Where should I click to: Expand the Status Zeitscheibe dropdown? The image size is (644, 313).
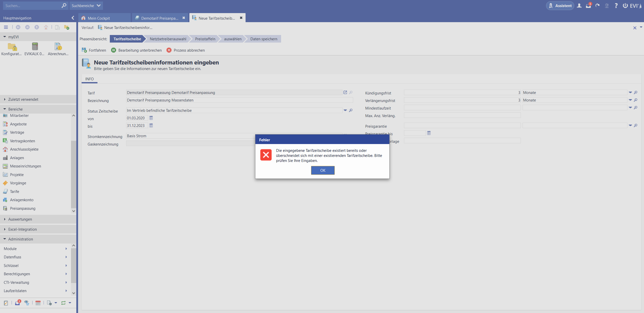click(345, 110)
